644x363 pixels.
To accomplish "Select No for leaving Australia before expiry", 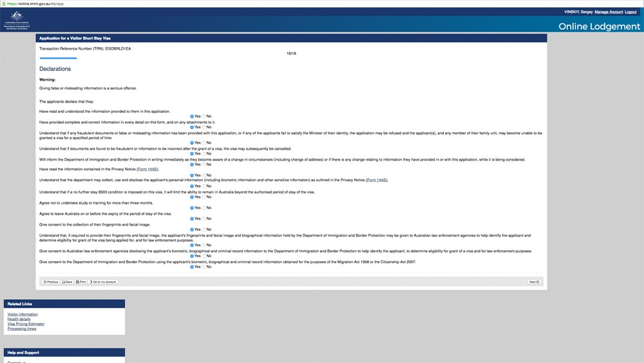I will [204, 219].
